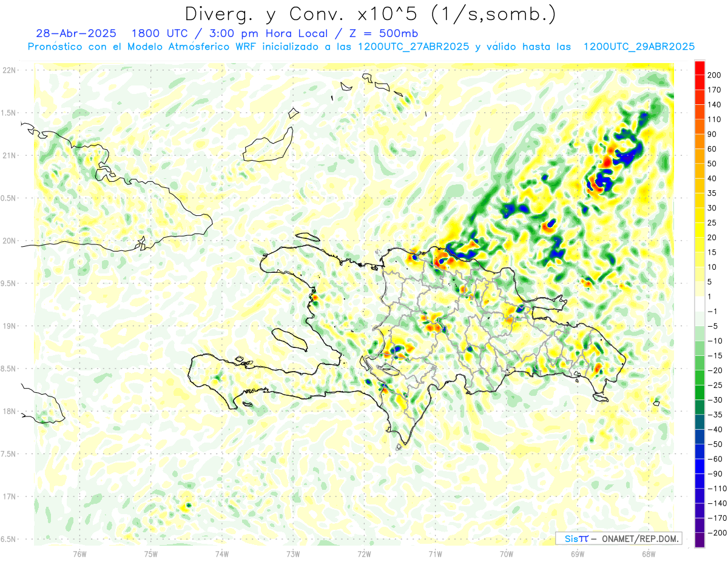Click the colorbar value 110 in the positive range
Viewport: 728px width, 562px height.
pos(714,119)
